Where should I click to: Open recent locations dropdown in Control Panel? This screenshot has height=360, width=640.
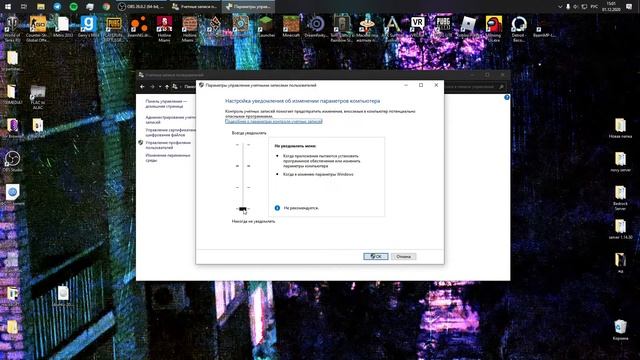tap(160, 87)
